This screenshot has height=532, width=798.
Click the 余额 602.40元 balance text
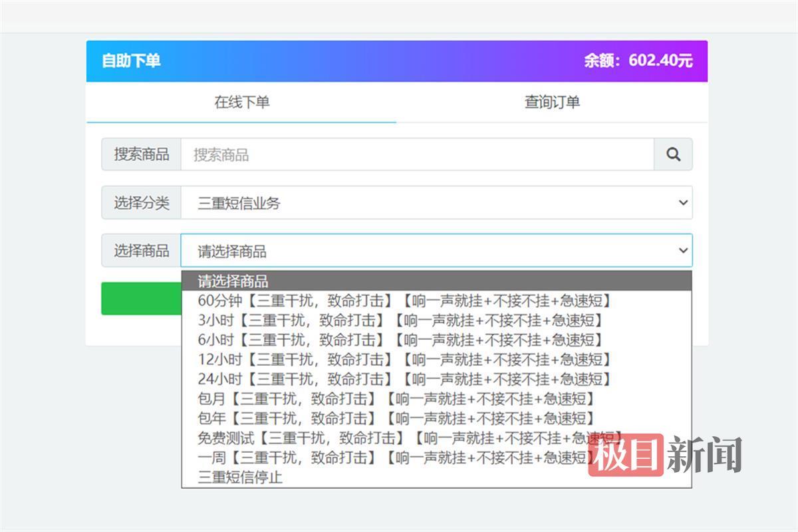(638, 61)
